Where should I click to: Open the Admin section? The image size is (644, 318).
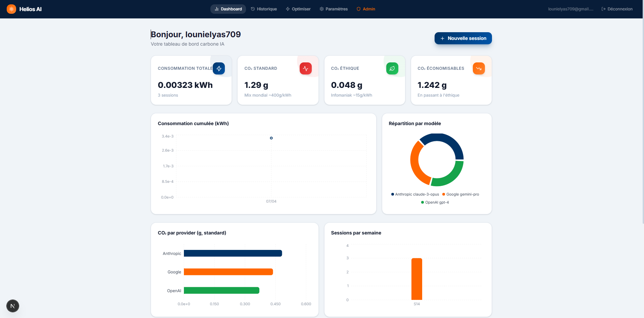(366, 9)
